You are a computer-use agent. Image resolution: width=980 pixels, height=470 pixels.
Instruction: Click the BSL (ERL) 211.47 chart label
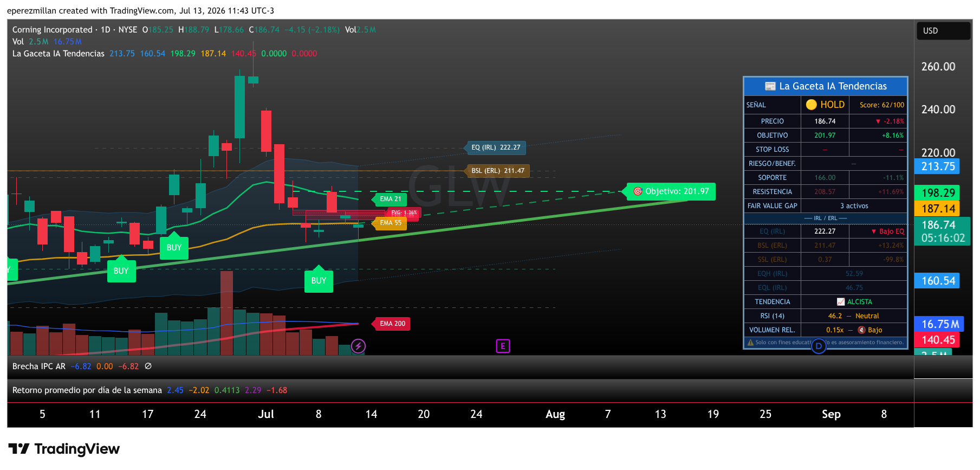pos(497,171)
